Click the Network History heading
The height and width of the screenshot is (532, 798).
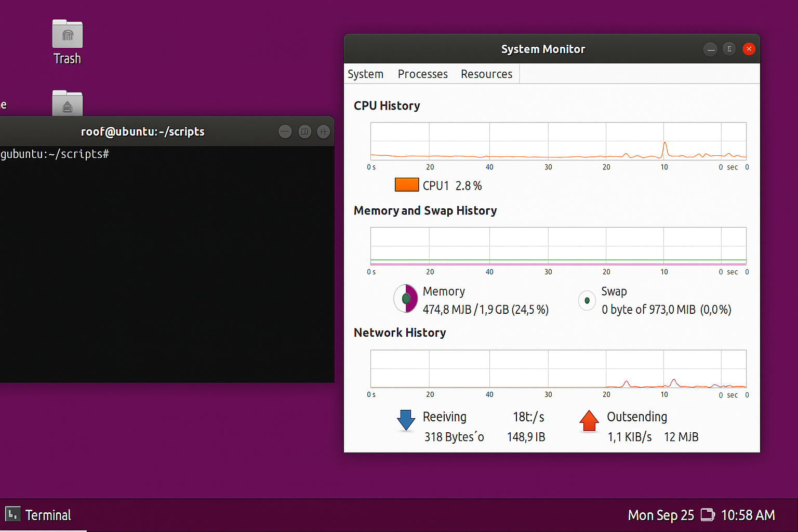[400, 333]
